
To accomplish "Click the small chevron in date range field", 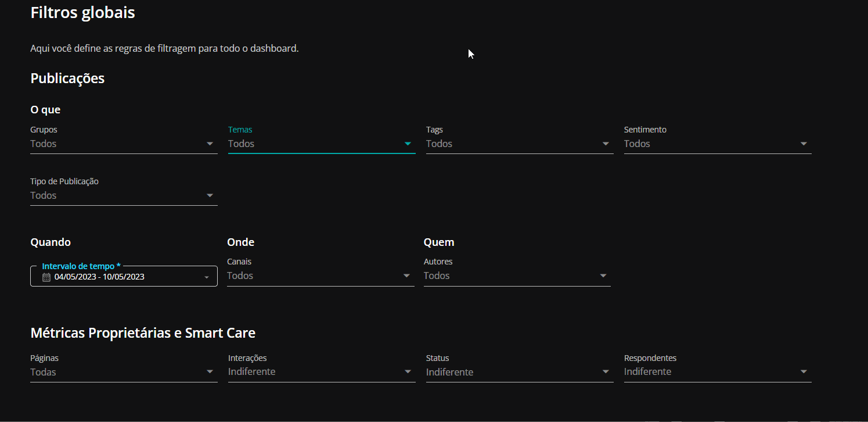I will 206,277.
